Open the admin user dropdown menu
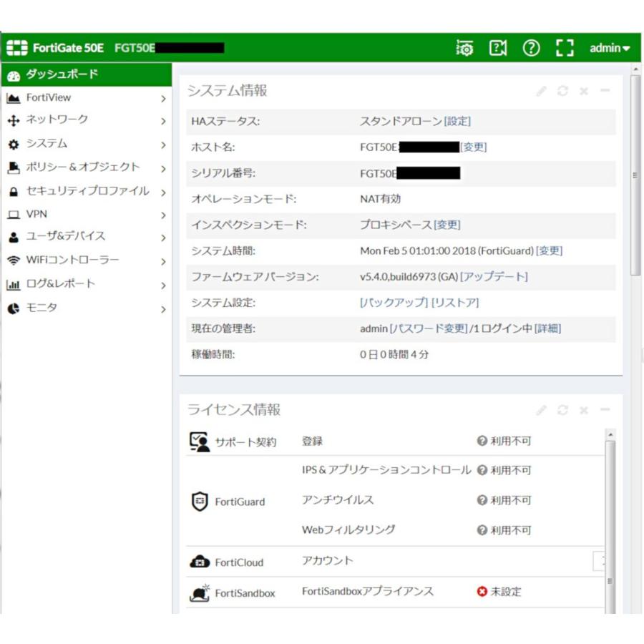The height and width of the screenshot is (644, 644). (x=610, y=48)
